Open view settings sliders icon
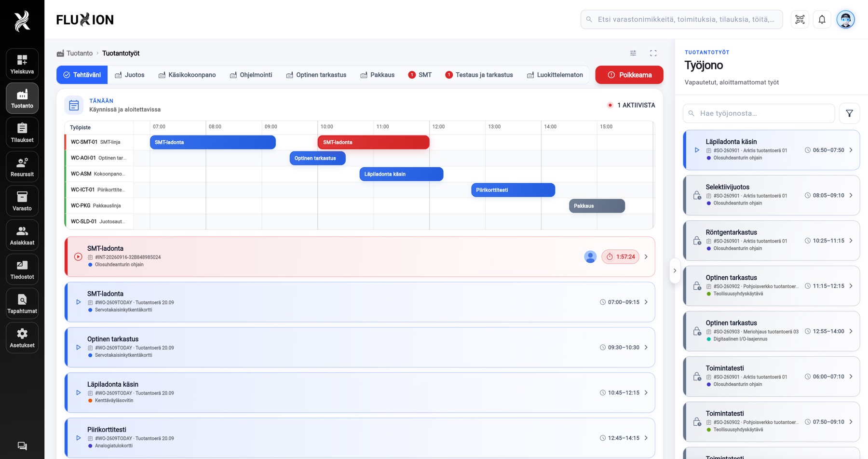The height and width of the screenshot is (459, 868). pos(633,53)
